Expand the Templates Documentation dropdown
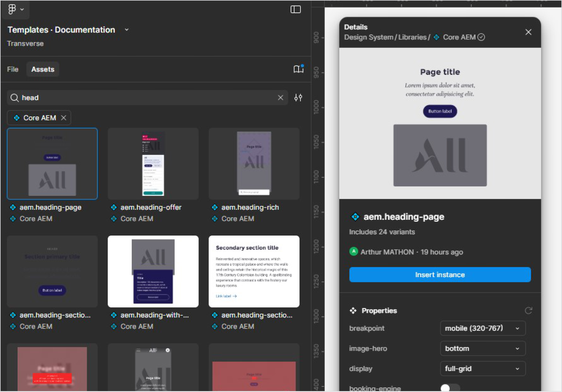The image size is (562, 392). pyautogui.click(x=126, y=29)
